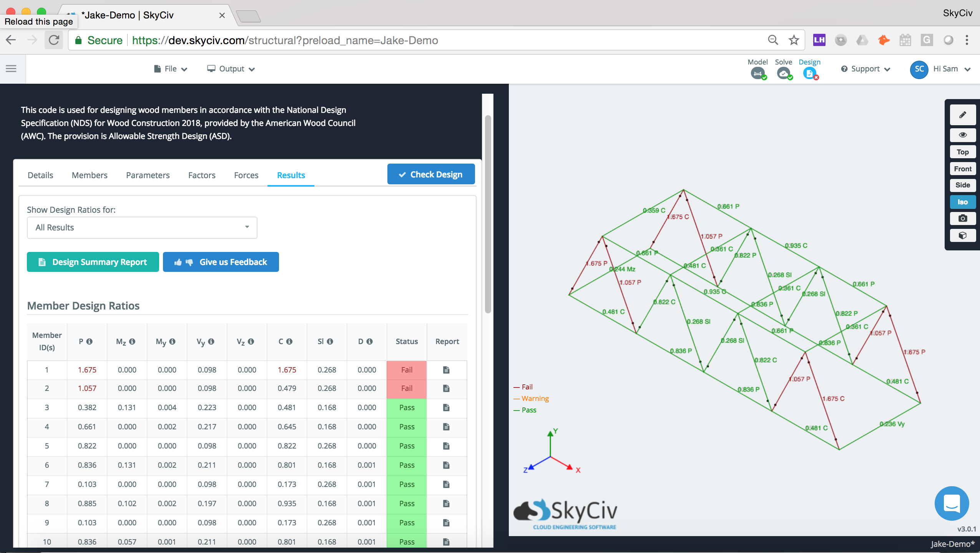Click the Solve view icon
980x553 pixels.
pos(783,73)
